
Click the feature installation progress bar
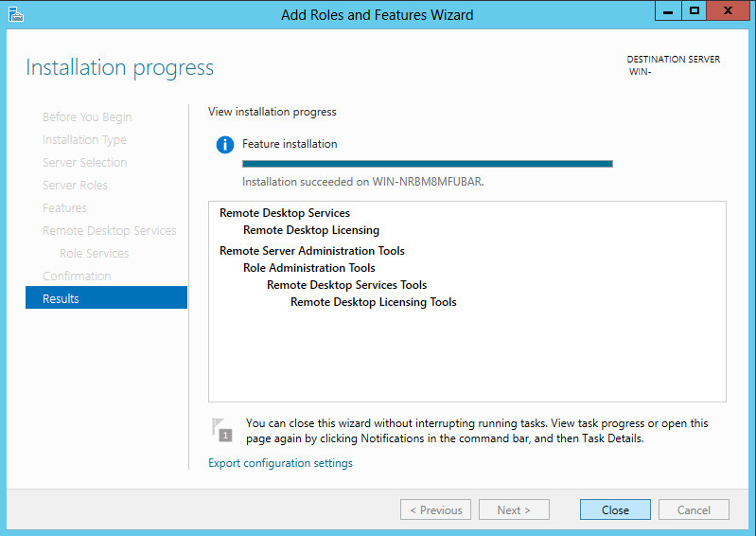coord(427,164)
